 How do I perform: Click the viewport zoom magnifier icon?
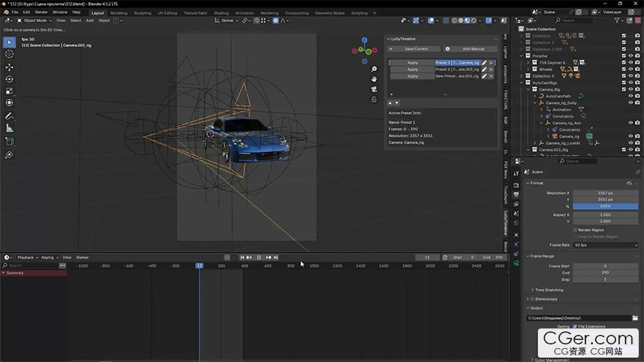pyautogui.click(x=374, y=69)
